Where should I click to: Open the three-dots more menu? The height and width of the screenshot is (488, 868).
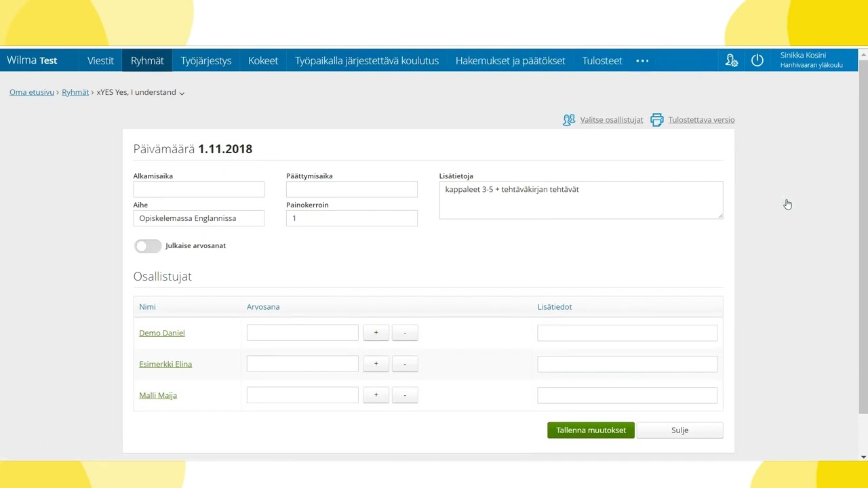click(x=642, y=60)
